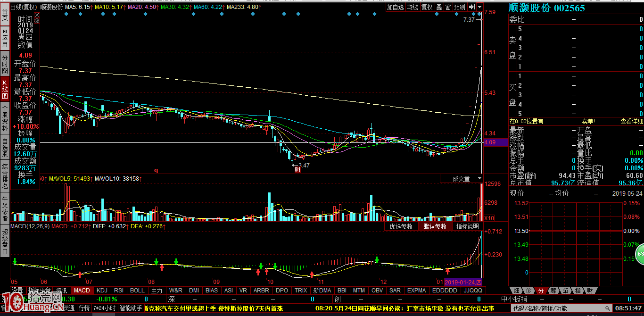Select the EXPMA indicator tab

(417, 290)
